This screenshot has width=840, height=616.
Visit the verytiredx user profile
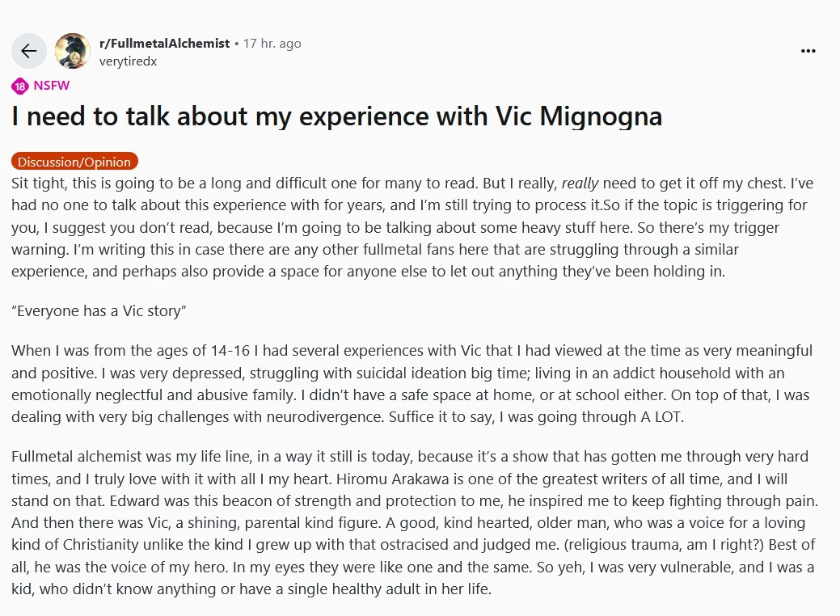pos(128,61)
